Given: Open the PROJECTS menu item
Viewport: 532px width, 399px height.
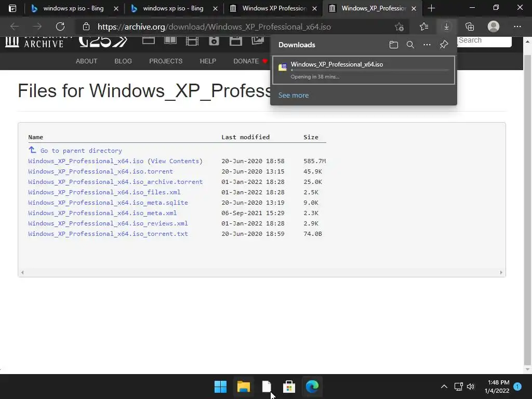Looking at the screenshot, I should point(166,61).
